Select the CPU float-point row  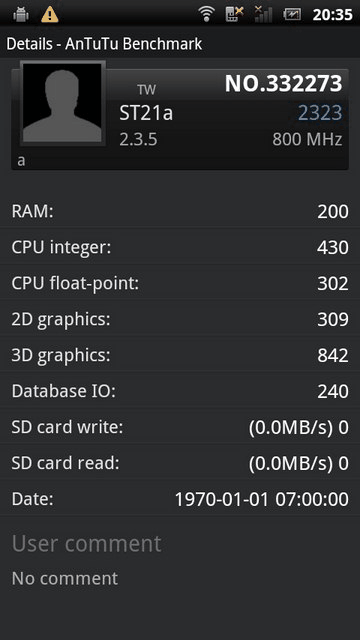coord(180,283)
